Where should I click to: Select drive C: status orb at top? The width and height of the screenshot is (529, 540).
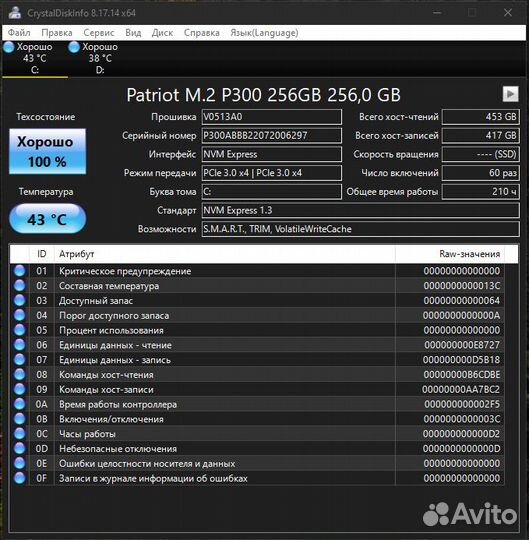[x=9, y=47]
